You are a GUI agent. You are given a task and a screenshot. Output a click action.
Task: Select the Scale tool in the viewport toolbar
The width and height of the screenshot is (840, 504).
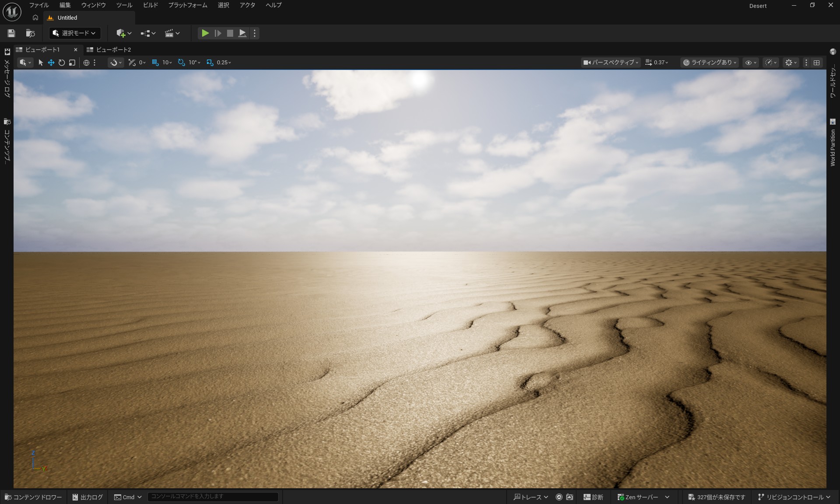[x=72, y=63]
